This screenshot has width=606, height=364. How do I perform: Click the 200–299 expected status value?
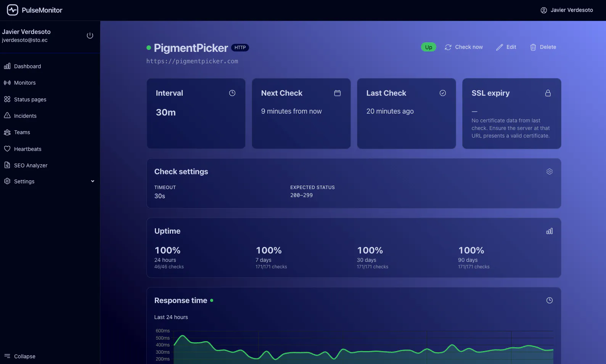[x=301, y=195]
